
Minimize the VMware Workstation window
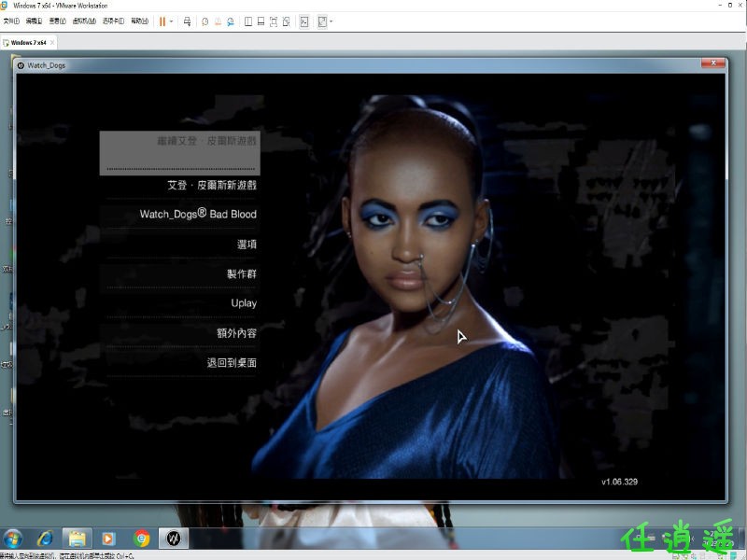(720, 6)
